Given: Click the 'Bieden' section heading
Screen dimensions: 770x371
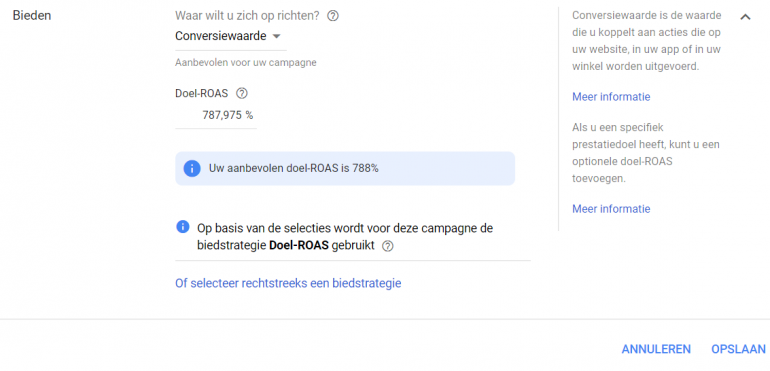Looking at the screenshot, I should pyautogui.click(x=32, y=16).
